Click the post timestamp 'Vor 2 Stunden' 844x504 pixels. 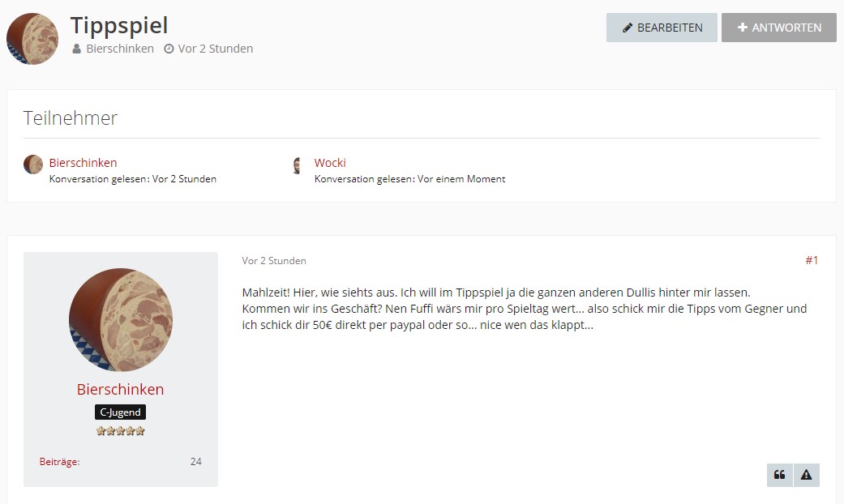click(x=274, y=261)
